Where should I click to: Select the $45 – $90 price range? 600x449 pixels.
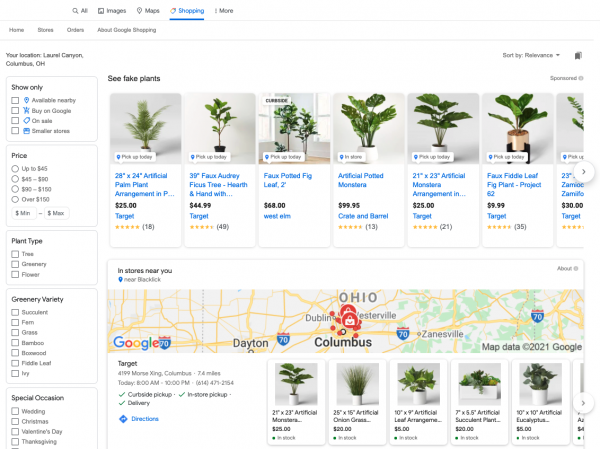(15, 179)
